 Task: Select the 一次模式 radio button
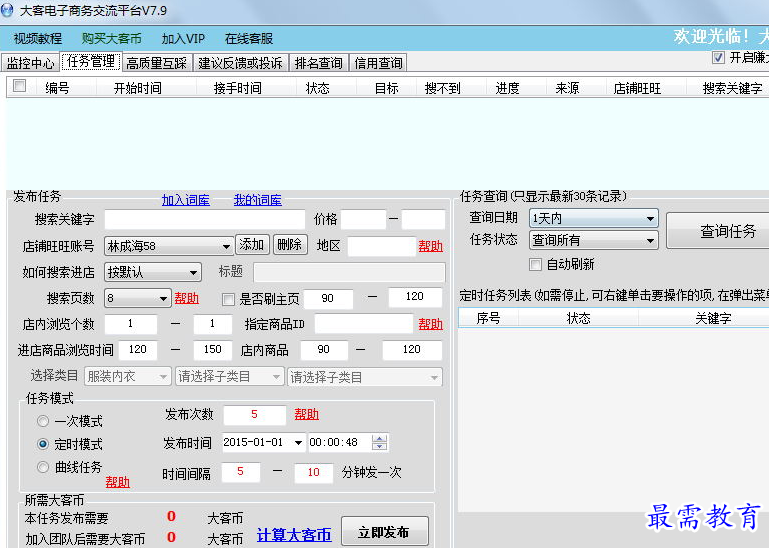43,421
